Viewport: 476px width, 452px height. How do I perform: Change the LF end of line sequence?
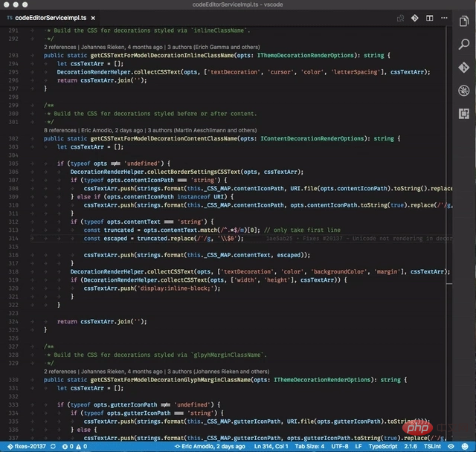[x=358, y=446]
